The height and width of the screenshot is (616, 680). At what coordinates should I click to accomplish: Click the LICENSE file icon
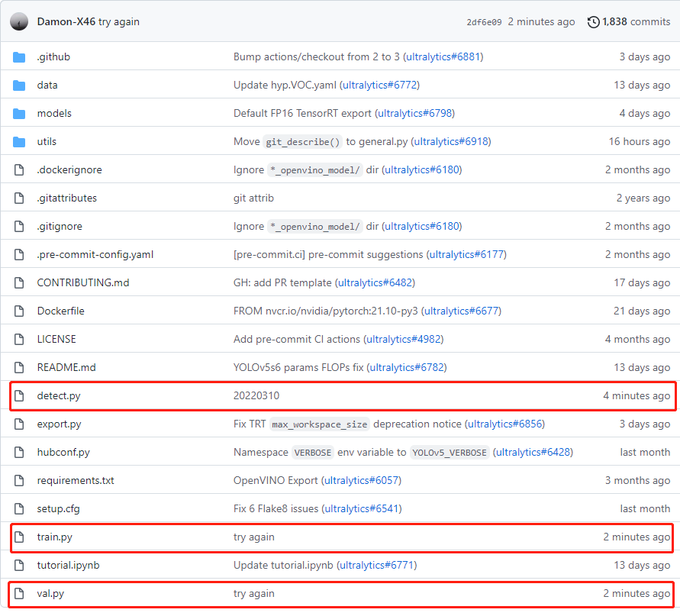click(19, 339)
